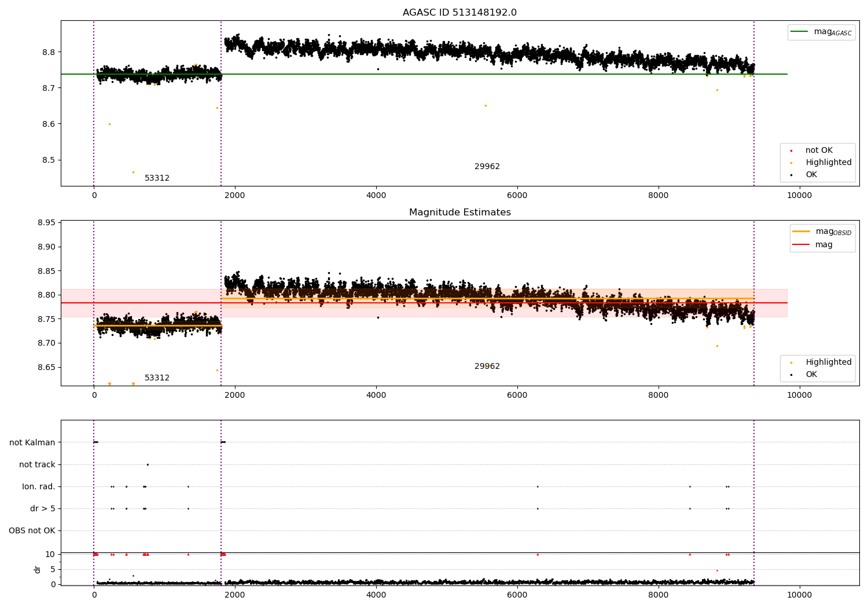Image resolution: width=868 pixels, height=608 pixels.
Task: Click the 10000 x-axis tick under the top plot
Action: coord(800,196)
